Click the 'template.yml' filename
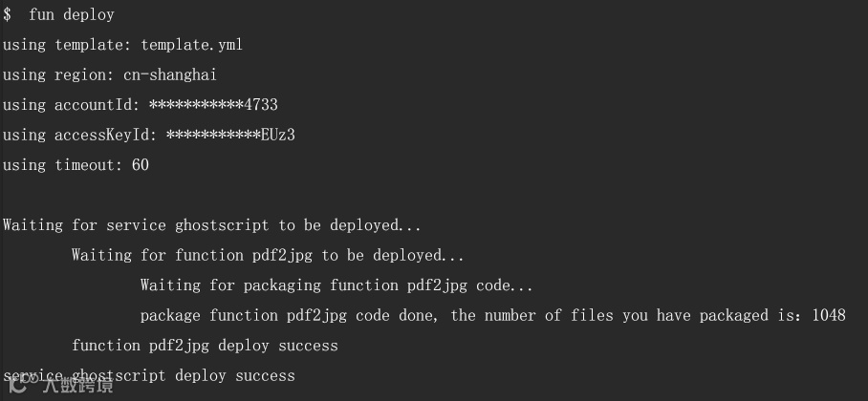 point(192,45)
